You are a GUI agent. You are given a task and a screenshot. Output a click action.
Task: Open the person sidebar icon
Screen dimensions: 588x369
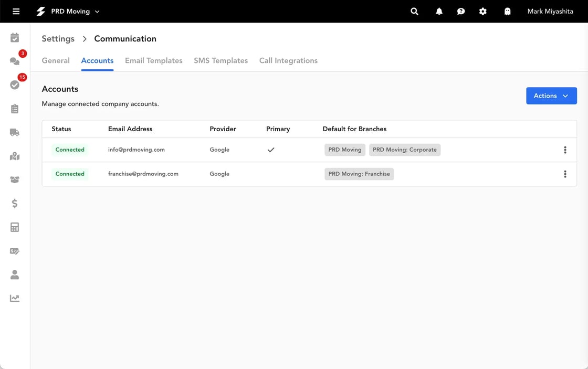pyautogui.click(x=15, y=275)
